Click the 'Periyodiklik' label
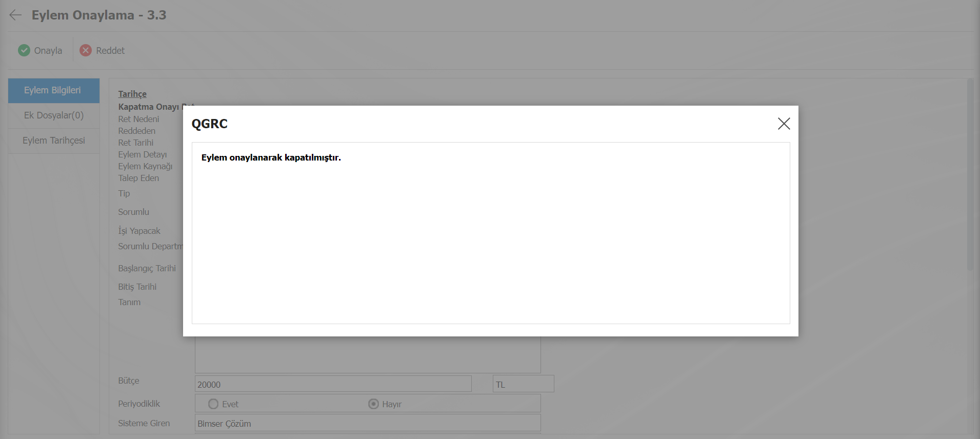 pos(139,404)
